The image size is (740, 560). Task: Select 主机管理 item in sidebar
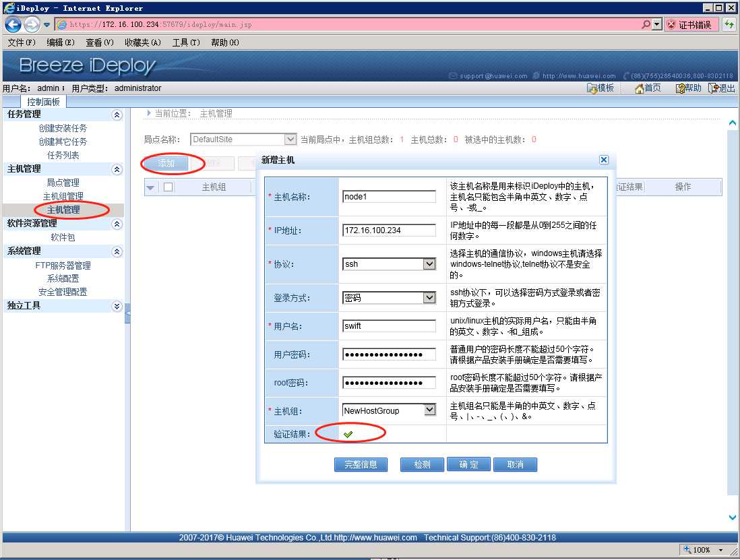(x=63, y=210)
